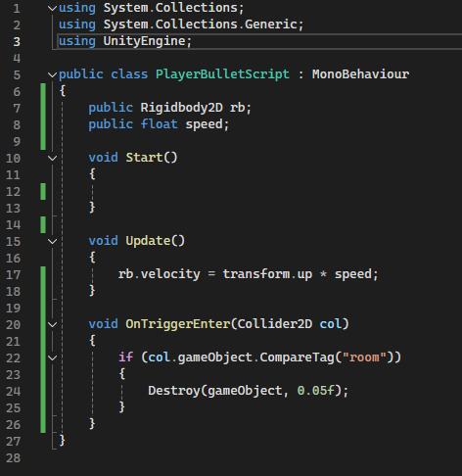Click 'System.Collections.Generic' on line 2
The image size is (462, 476).
(200, 24)
